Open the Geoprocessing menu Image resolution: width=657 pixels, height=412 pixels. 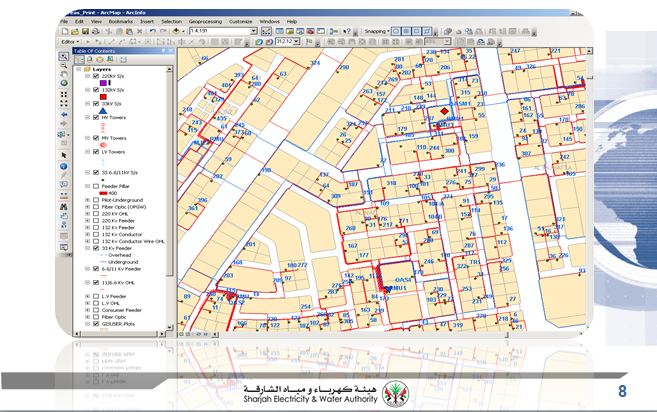click(x=206, y=21)
